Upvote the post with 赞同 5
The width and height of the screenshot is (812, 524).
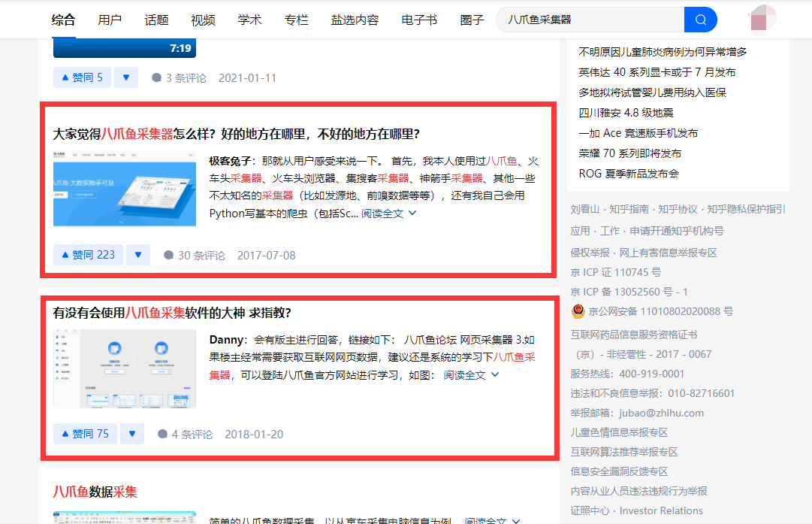(x=82, y=77)
